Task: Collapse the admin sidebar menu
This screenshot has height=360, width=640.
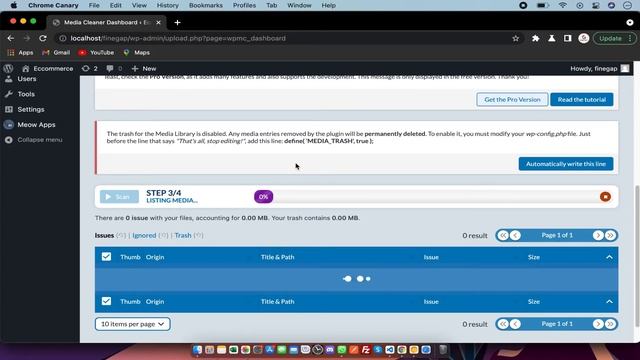Action: (40, 140)
